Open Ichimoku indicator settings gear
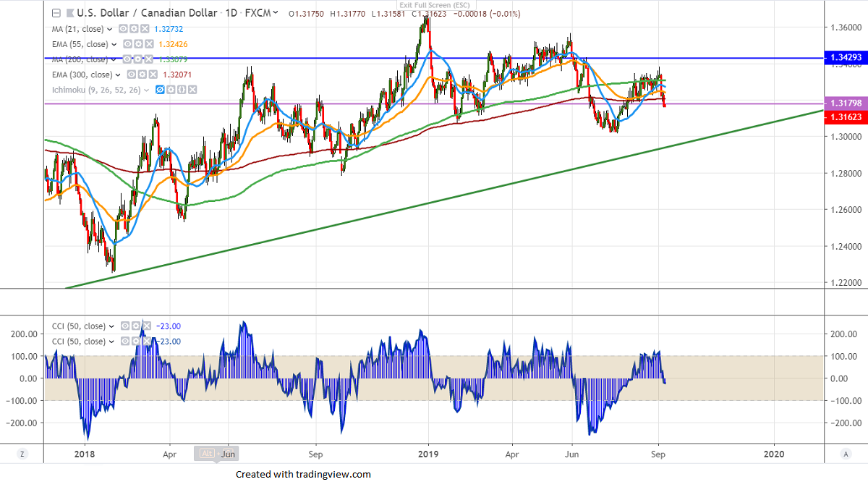868x487 pixels. point(170,90)
